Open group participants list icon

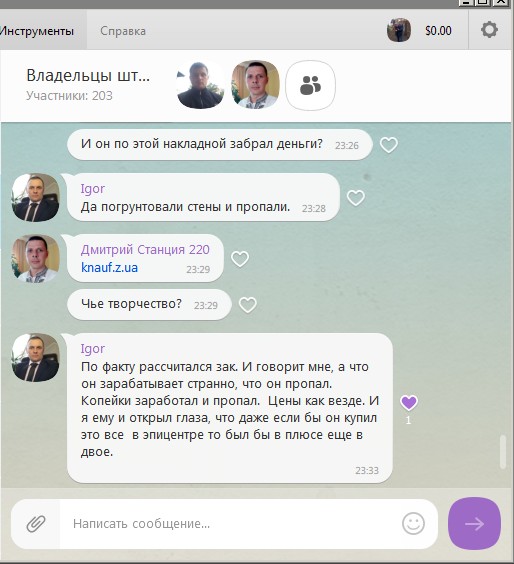pyautogui.click(x=310, y=85)
